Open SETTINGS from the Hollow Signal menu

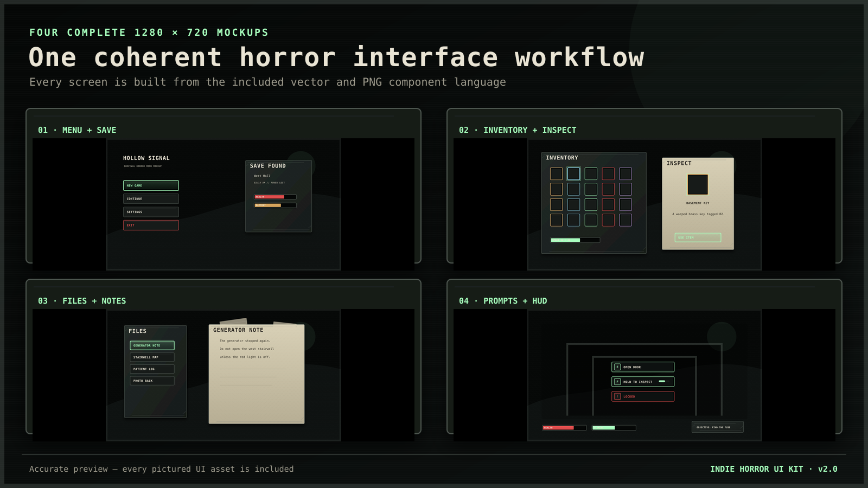[151, 212]
